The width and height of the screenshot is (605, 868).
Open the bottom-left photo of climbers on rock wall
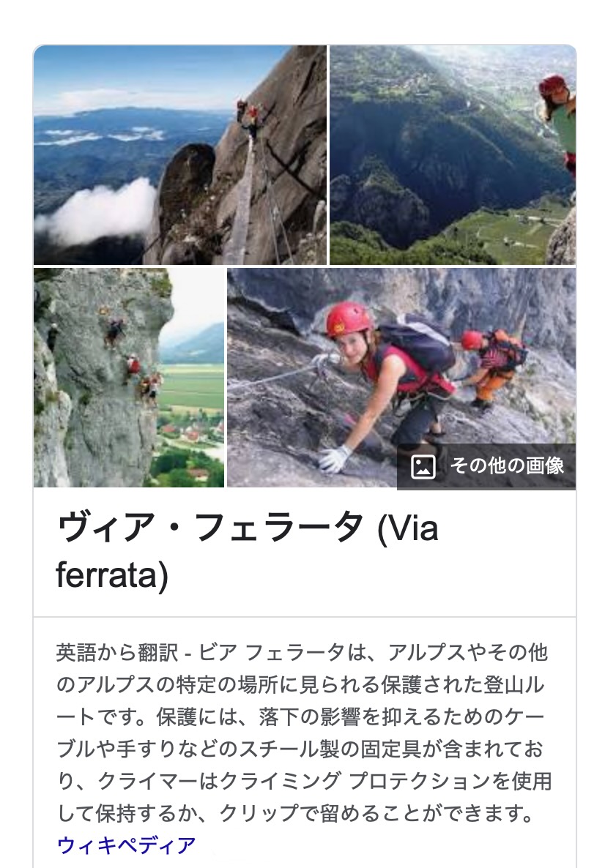tap(129, 378)
